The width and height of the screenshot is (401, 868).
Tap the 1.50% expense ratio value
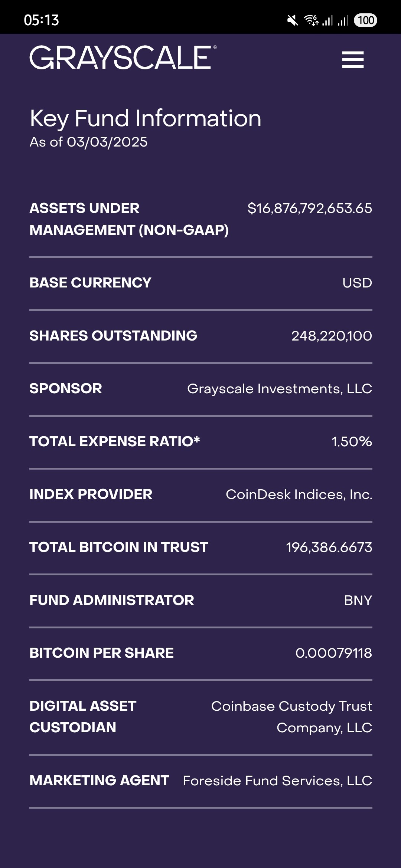click(x=351, y=442)
